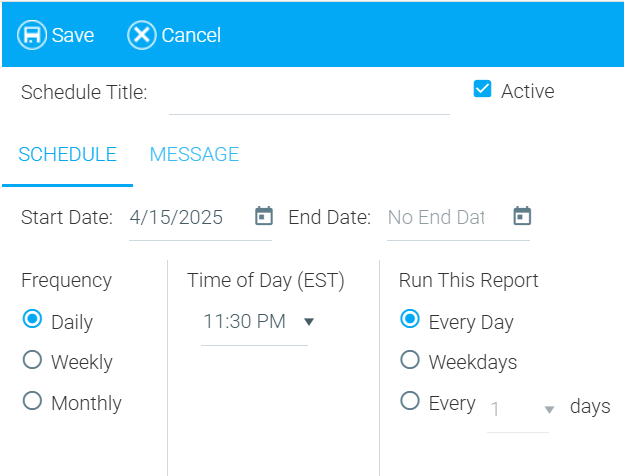
Task: Open the Start Date calendar picker icon
Action: [x=264, y=216]
